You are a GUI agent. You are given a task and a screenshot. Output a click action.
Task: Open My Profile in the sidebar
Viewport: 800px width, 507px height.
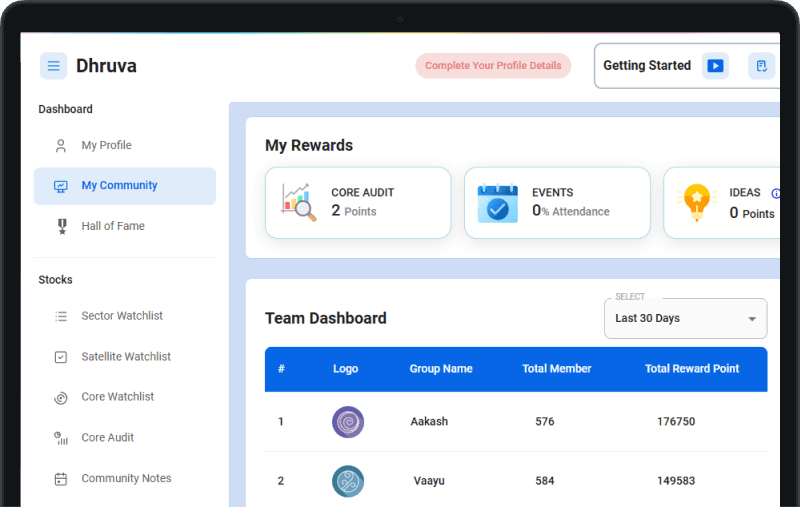tap(106, 146)
